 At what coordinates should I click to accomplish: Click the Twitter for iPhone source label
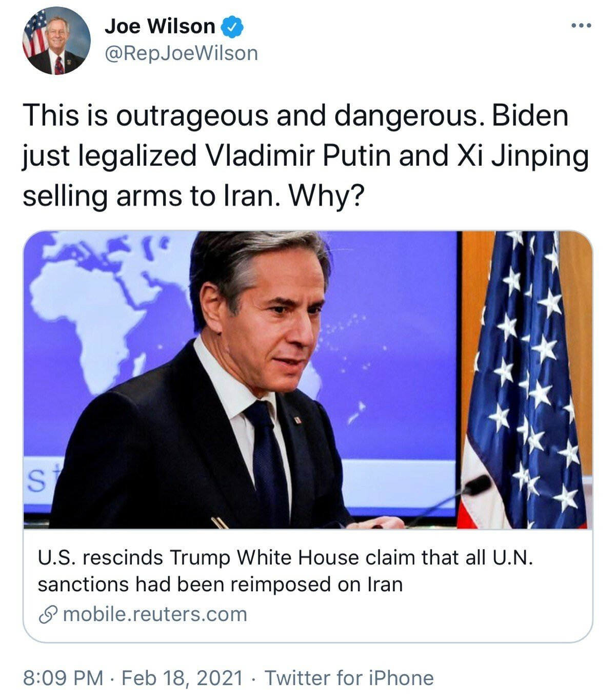(x=349, y=678)
